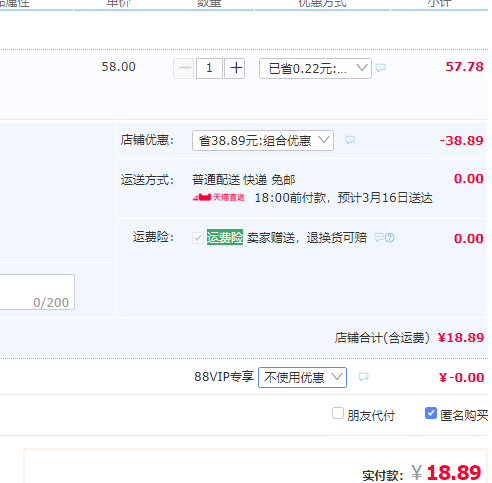The image size is (492, 483).
Task: Expand the 省38.89元:组合优惠 dropdown
Action: pyautogui.click(x=263, y=140)
